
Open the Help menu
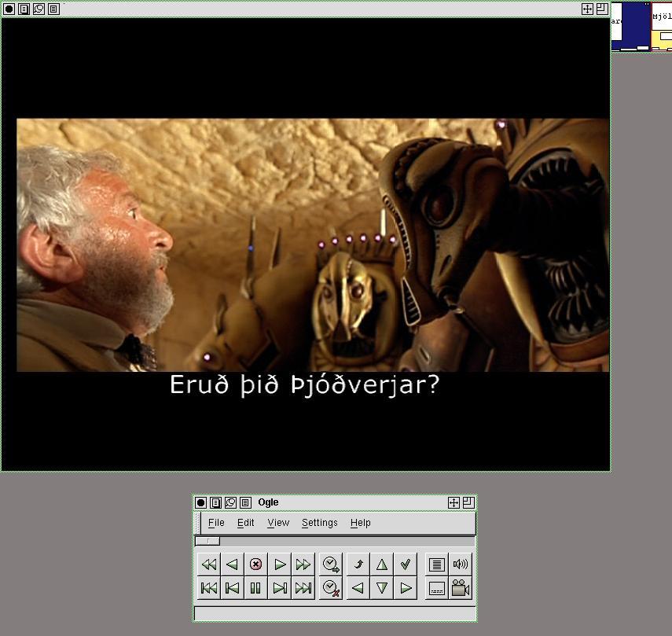click(361, 523)
